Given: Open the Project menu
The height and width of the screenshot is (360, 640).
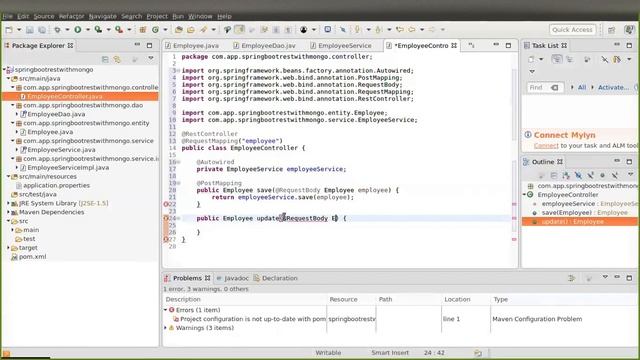Looking at the screenshot, I should [x=157, y=16].
